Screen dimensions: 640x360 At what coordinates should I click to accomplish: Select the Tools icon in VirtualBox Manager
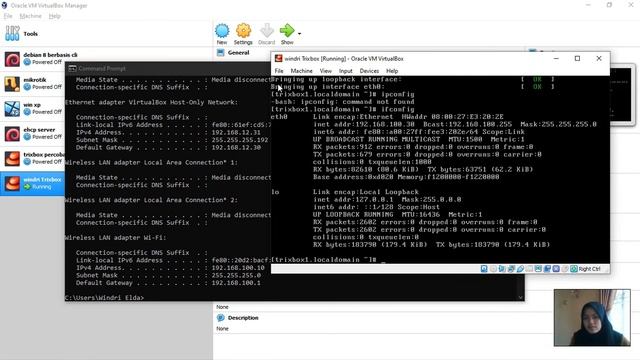[12, 33]
